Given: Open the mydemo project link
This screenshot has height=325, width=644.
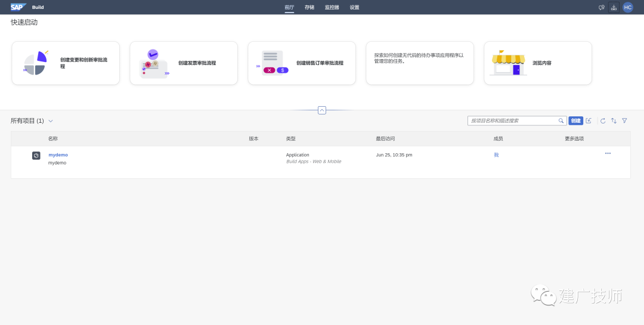Looking at the screenshot, I should tap(58, 155).
